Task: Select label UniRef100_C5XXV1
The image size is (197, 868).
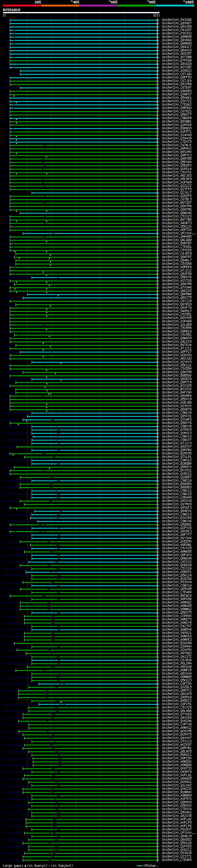Action: tap(177, 172)
